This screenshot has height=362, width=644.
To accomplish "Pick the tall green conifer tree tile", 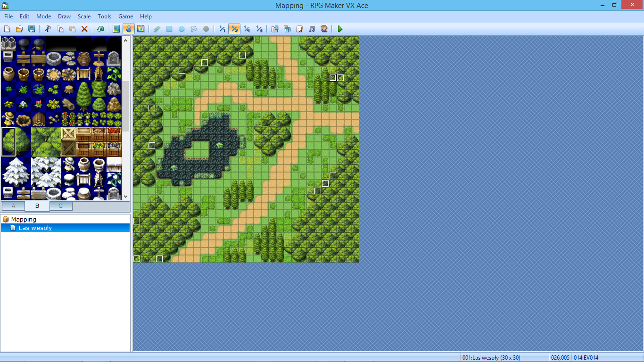I will pyautogui.click(x=84, y=97).
